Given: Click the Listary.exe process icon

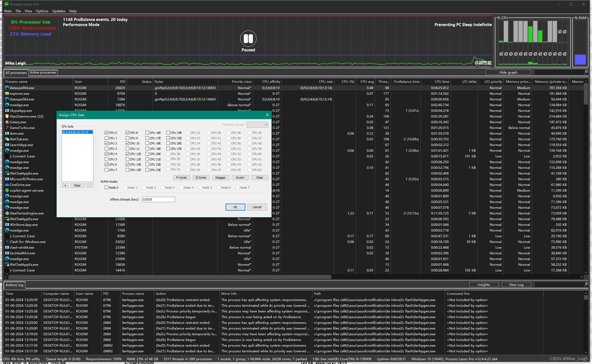Looking at the screenshot, I should pyautogui.click(x=7, y=122).
